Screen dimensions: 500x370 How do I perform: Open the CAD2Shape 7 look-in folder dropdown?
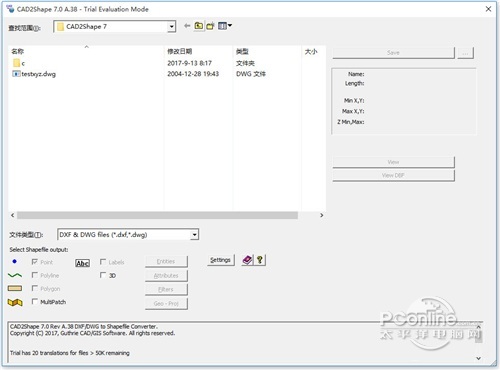coord(171,26)
